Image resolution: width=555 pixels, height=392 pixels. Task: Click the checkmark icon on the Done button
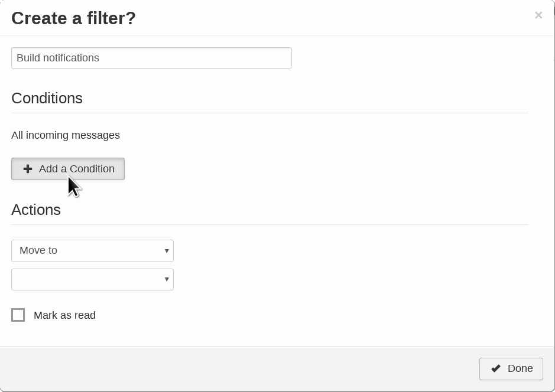(x=495, y=368)
